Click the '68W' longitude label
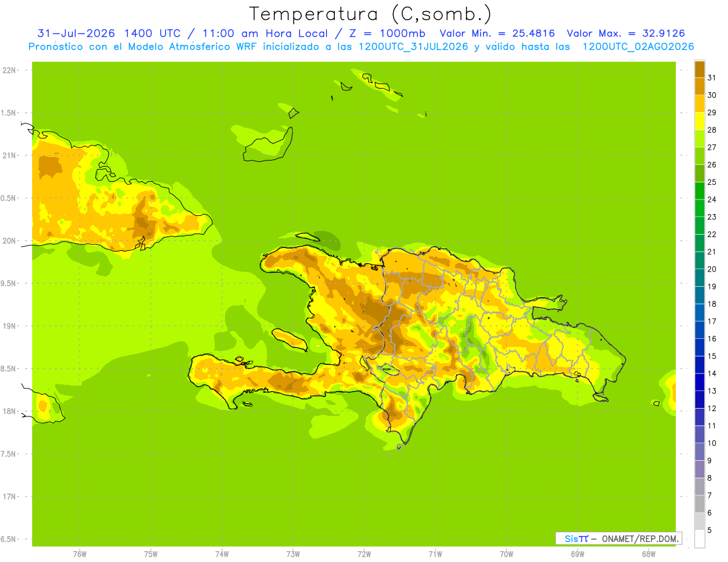This screenshot has height=562, width=728. [649, 554]
